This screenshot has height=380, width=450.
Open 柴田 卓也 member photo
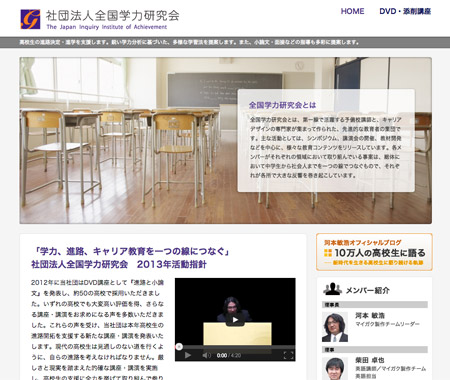point(335,369)
